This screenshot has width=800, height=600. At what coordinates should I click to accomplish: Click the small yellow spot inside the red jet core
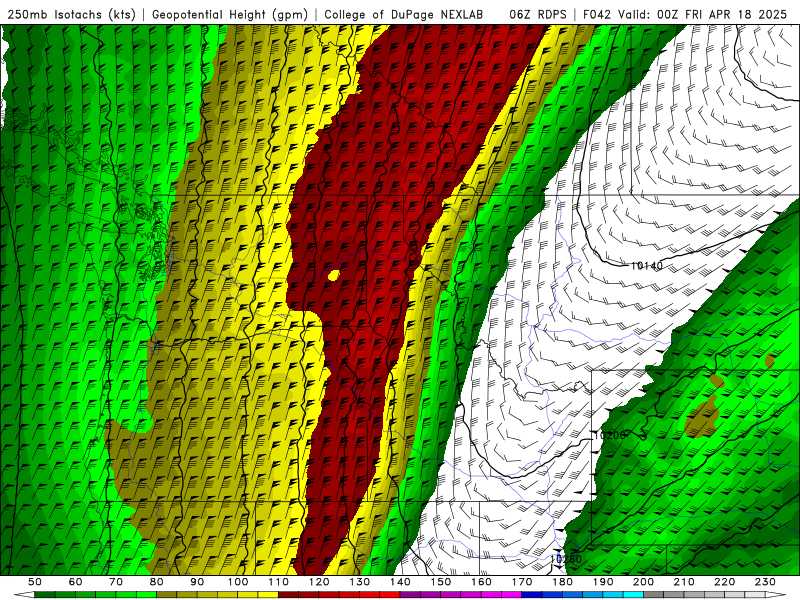pos(334,276)
